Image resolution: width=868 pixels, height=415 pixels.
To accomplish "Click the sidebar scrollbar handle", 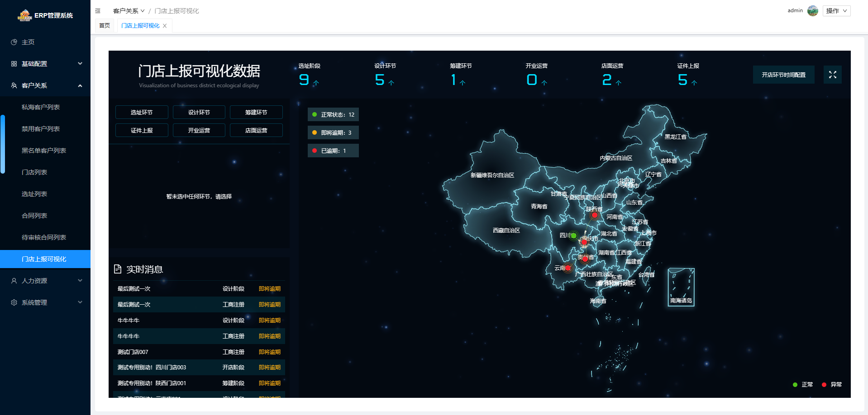I will [x=3, y=144].
